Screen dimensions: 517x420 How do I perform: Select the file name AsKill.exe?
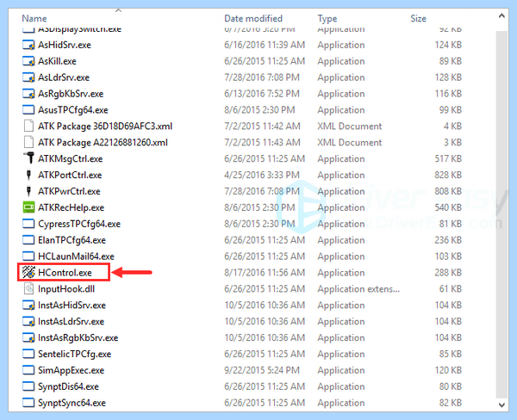pos(57,61)
